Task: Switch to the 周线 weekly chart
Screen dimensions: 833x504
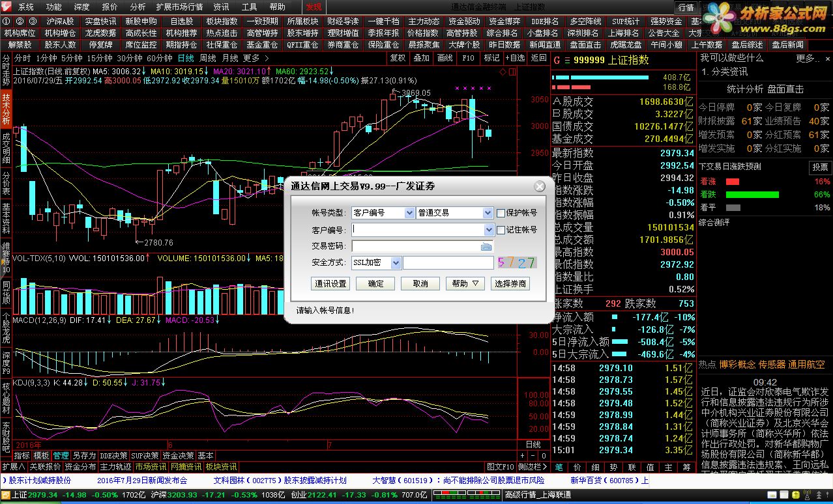Action: (208, 58)
